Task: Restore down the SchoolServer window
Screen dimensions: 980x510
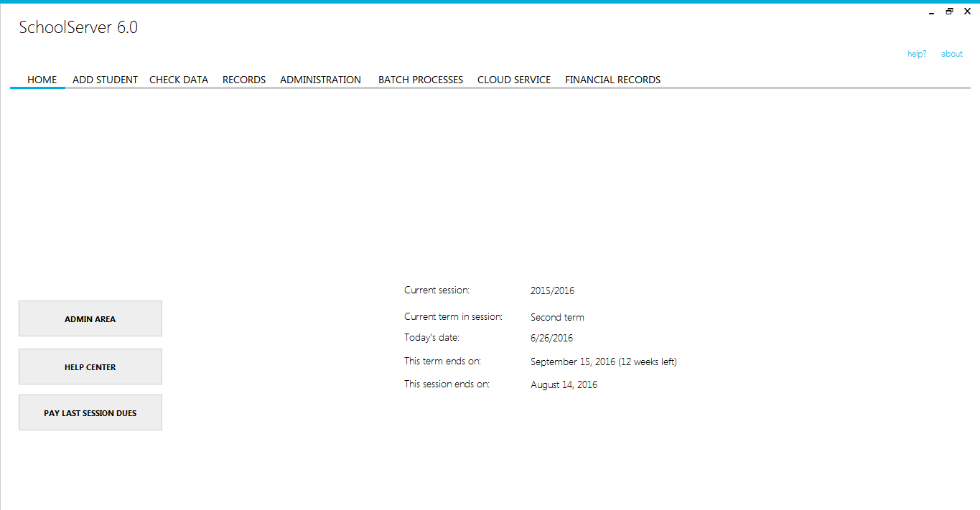Action: point(949,11)
